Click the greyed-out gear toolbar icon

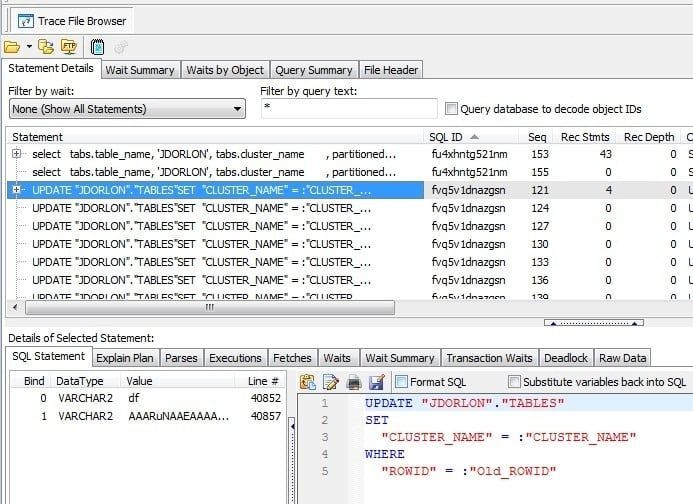pyautogui.click(x=121, y=47)
